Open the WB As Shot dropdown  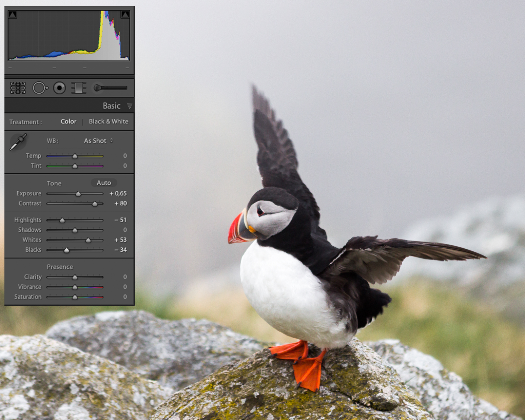(98, 140)
